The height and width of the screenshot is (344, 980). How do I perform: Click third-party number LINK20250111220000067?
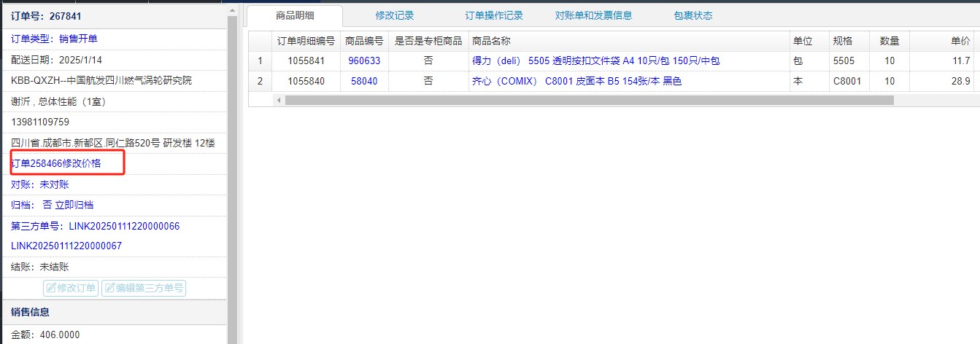66,246
